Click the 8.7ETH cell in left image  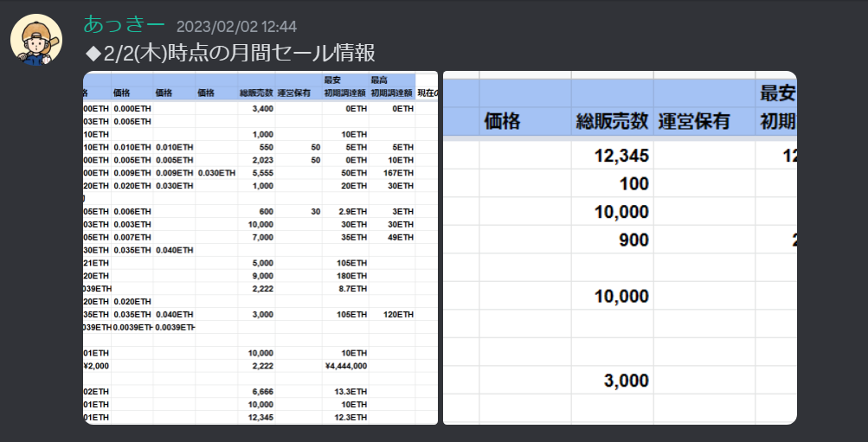pyautogui.click(x=355, y=288)
